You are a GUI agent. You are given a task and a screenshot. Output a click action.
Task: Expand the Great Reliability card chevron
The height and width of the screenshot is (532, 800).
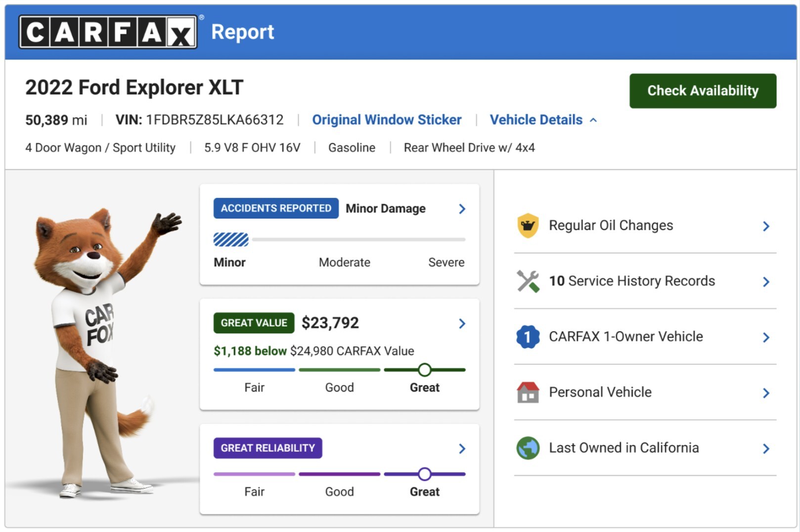462,449
